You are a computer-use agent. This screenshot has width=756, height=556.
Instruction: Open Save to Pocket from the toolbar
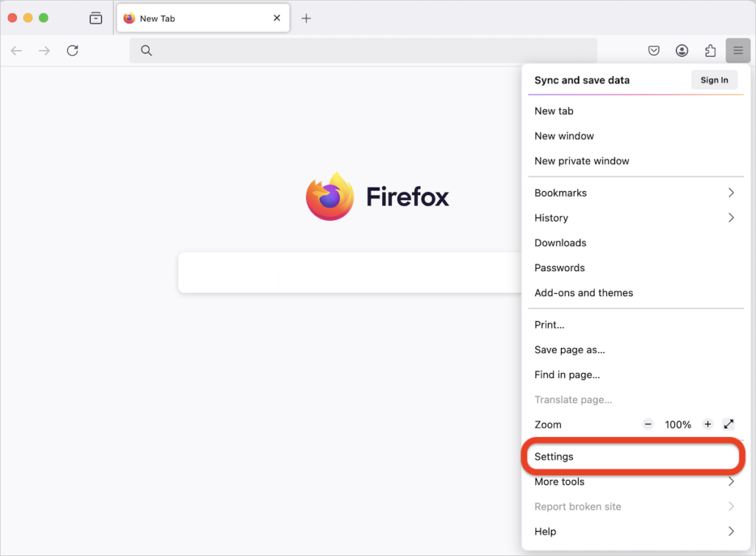click(x=653, y=50)
